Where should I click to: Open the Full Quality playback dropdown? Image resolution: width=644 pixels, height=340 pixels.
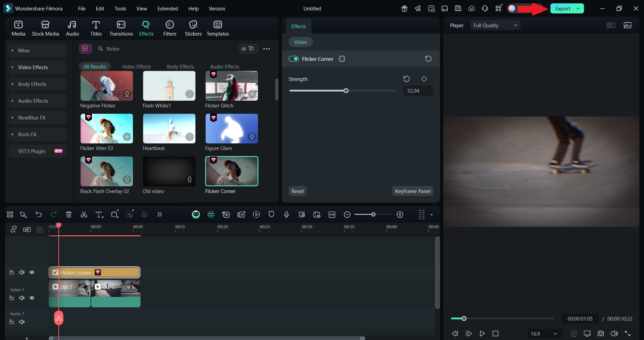coord(495,25)
